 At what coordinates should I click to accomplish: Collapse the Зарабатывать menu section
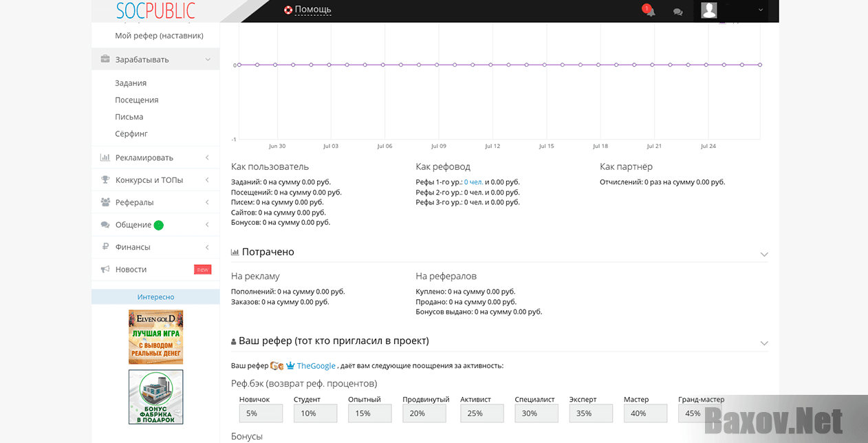click(x=208, y=60)
